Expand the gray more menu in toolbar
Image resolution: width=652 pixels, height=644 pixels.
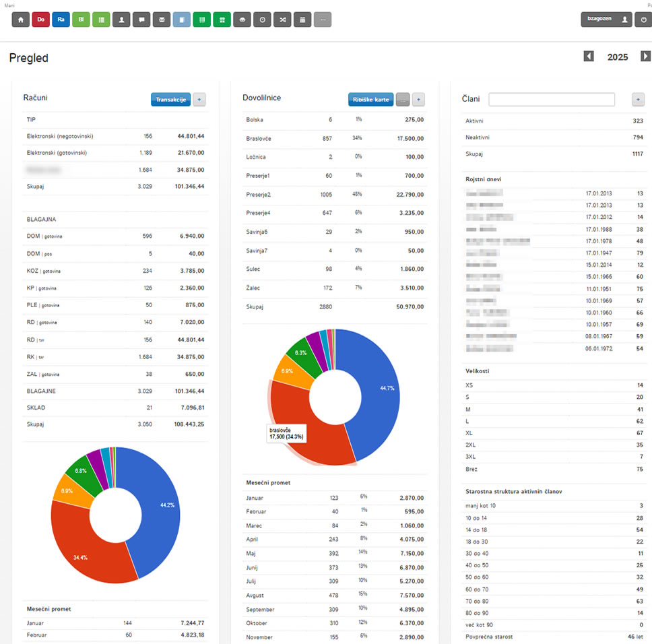[323, 20]
